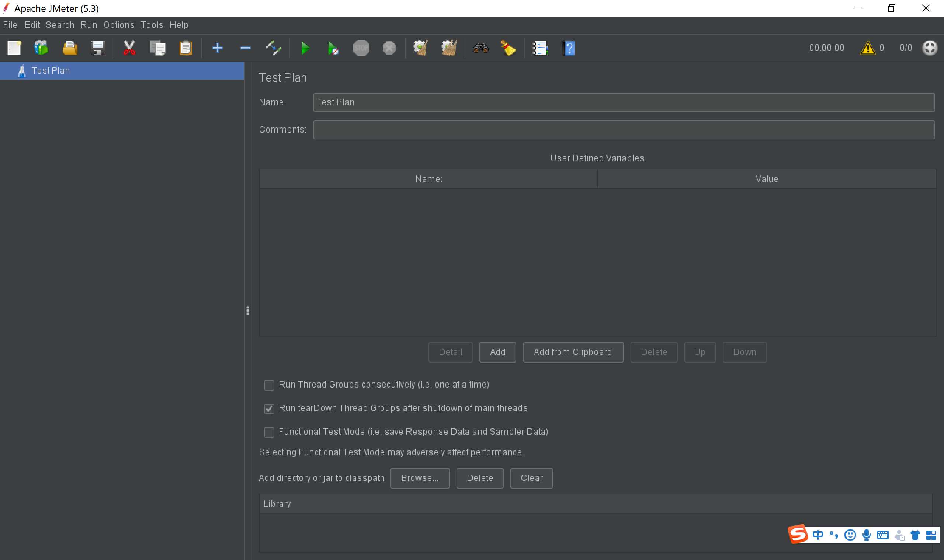Enable Run Thread Groups consecutively checkbox
Viewport: 944px width, 560px height.
(269, 385)
